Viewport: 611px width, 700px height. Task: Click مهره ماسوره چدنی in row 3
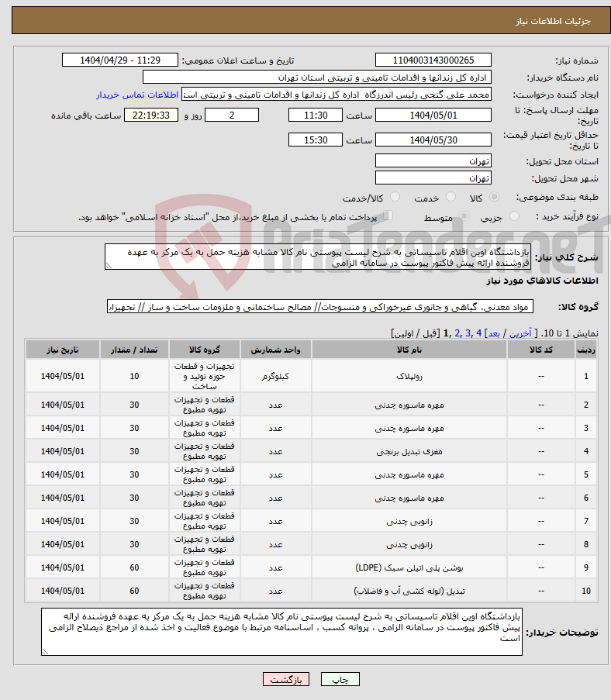[409, 428]
